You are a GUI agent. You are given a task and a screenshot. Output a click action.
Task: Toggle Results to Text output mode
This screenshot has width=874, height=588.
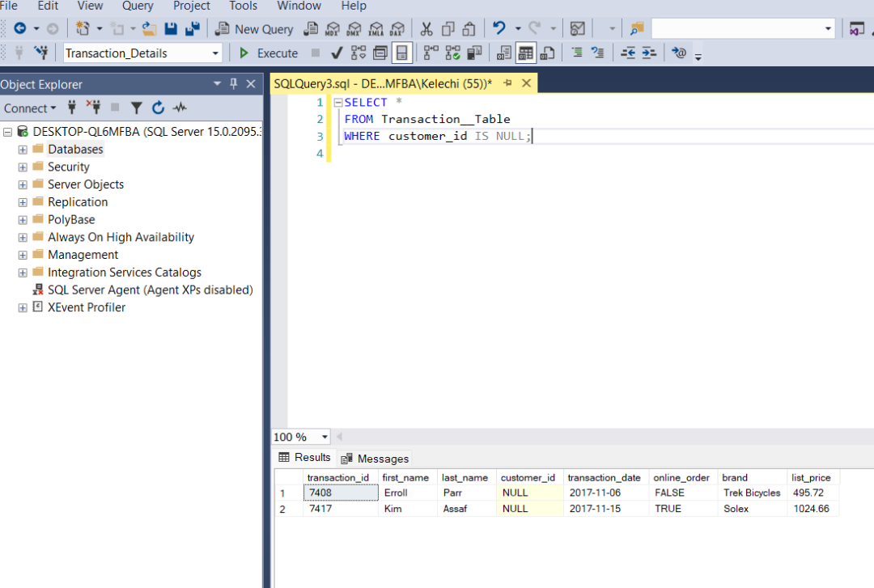504,53
